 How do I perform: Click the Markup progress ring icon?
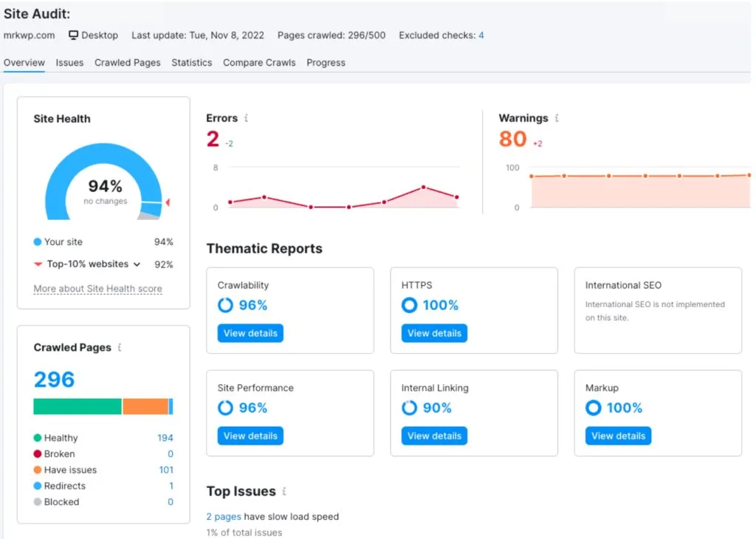tap(594, 408)
